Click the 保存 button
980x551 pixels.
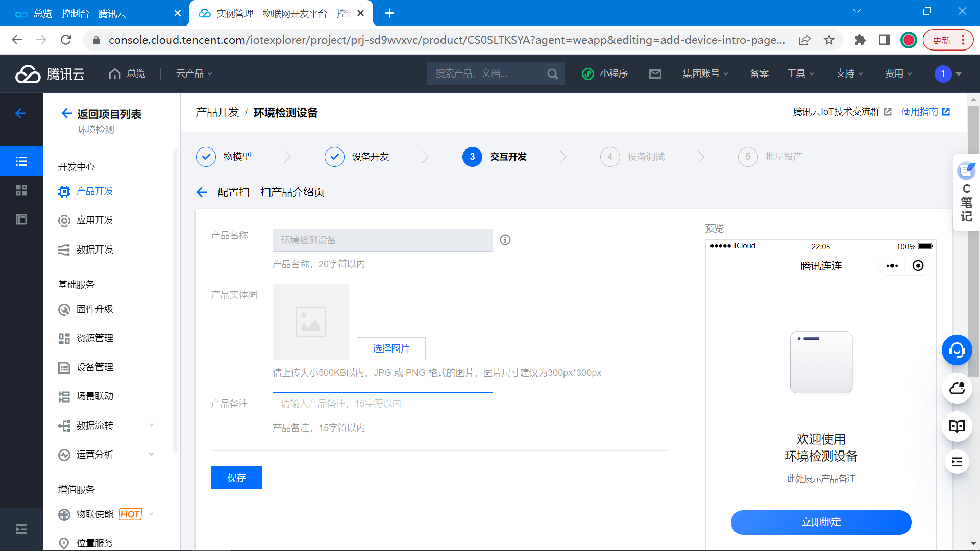236,478
